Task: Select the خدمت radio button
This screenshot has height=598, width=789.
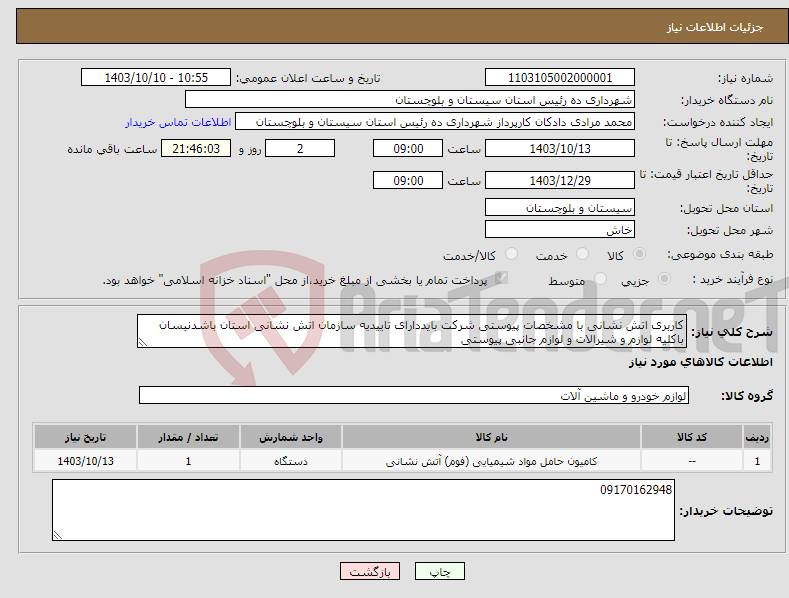Action: pos(582,254)
